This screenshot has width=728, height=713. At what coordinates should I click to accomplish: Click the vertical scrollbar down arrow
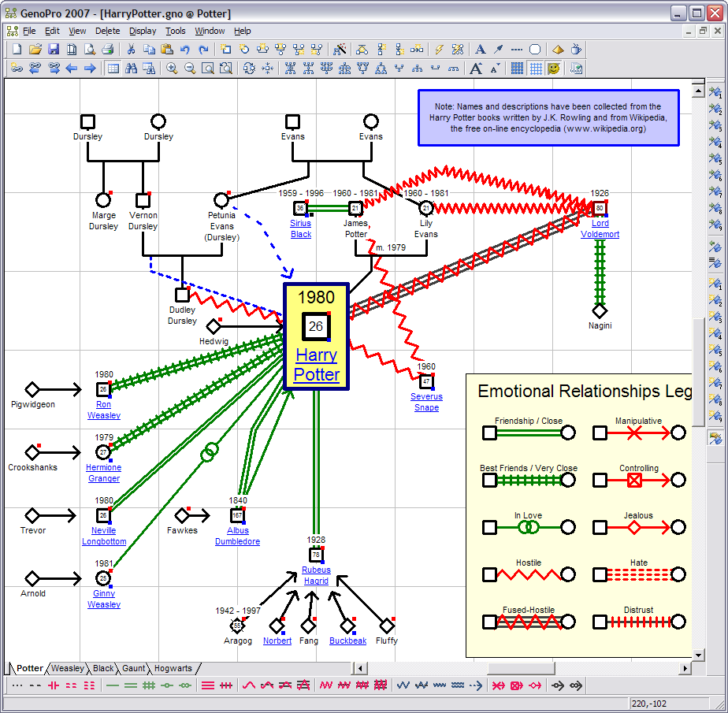point(698,655)
